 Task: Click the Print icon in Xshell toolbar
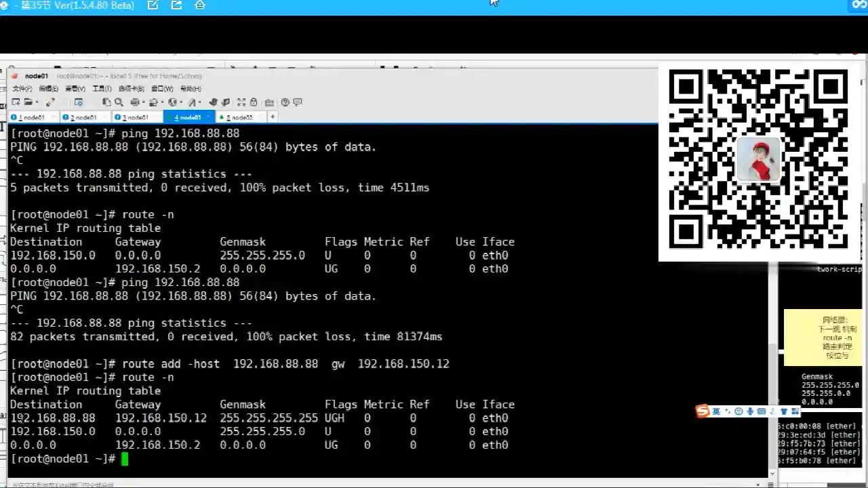tap(135, 102)
